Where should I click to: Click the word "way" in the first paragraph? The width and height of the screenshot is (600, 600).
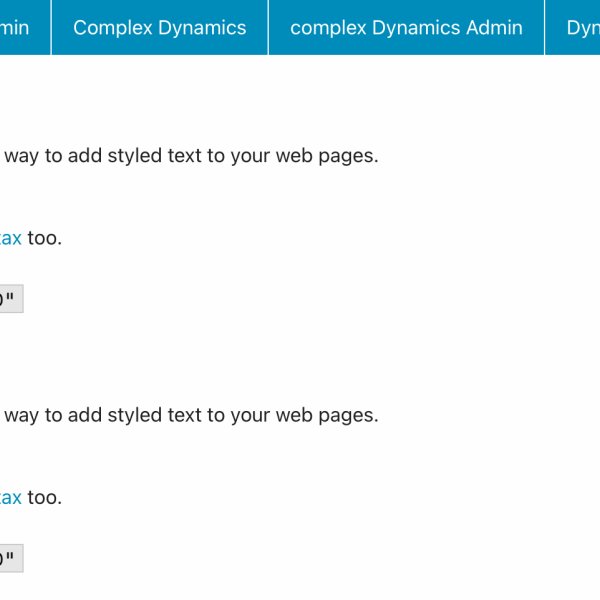click(20, 156)
